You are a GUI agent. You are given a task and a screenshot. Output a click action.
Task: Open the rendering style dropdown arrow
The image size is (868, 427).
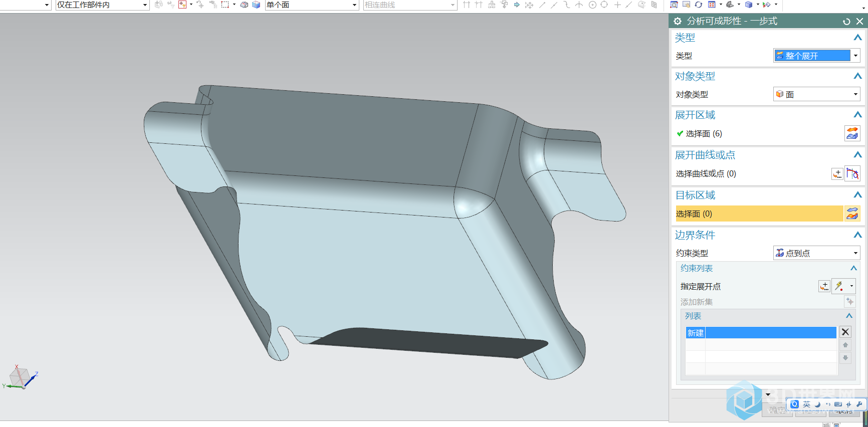(x=758, y=5)
